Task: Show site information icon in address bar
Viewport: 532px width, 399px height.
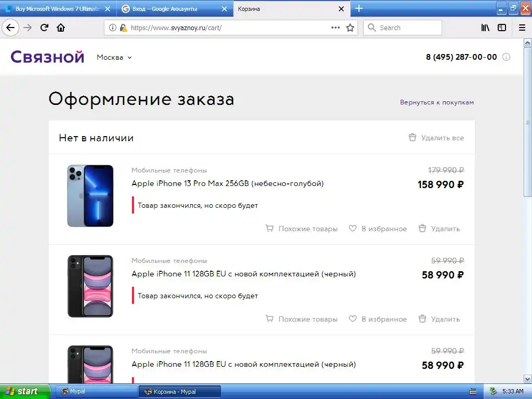Action: pyautogui.click(x=113, y=28)
